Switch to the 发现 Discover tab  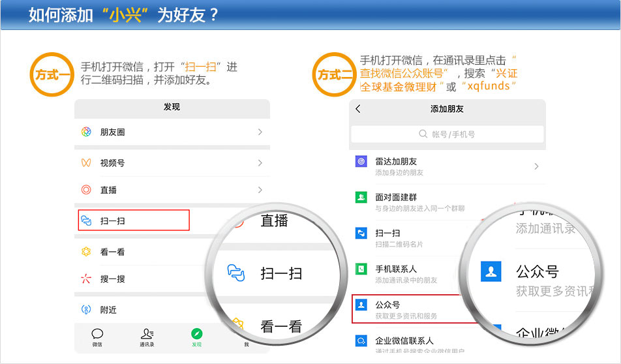[x=196, y=337]
